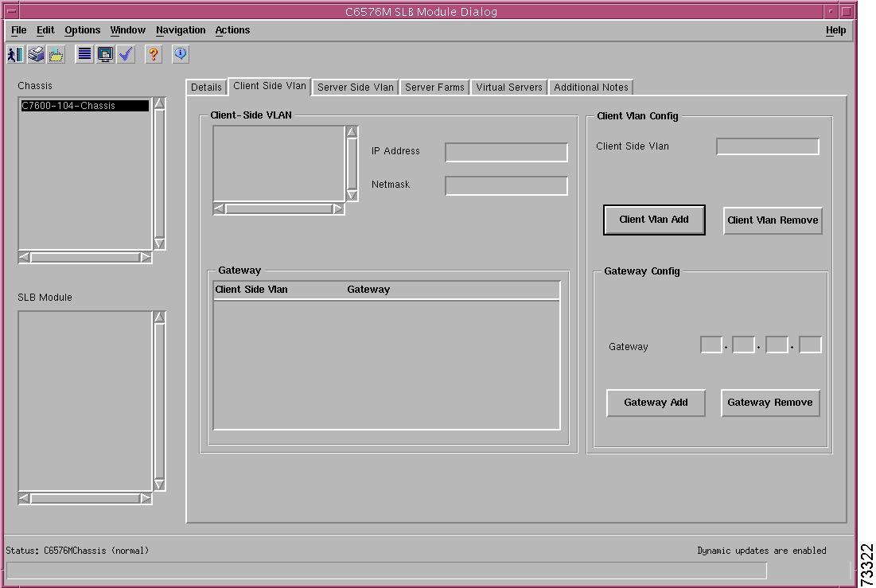Focus the Netmask input field
Screen dimensions: 876x588
click(x=506, y=185)
